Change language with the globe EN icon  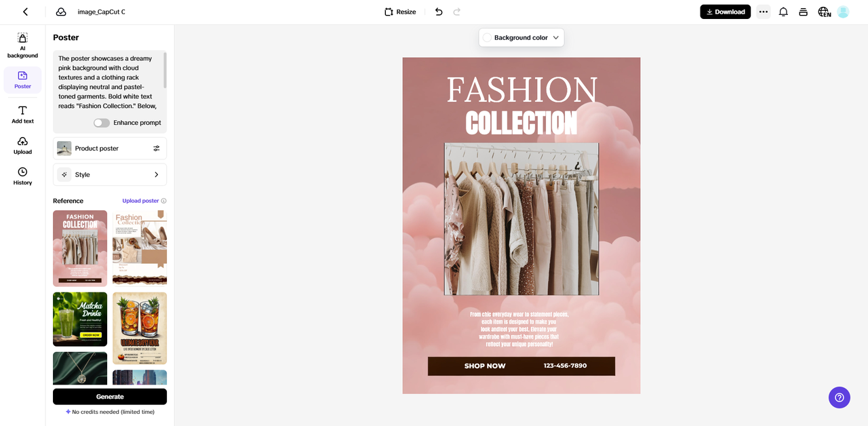[x=825, y=12]
